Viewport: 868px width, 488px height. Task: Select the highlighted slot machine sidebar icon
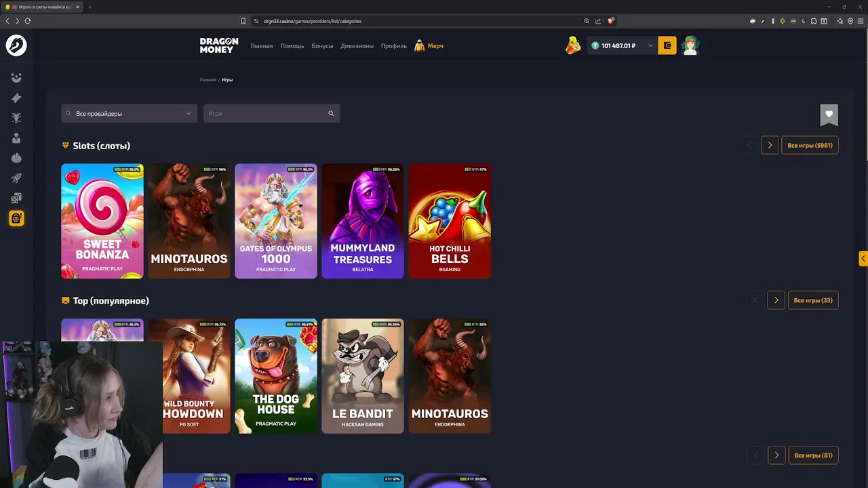pyautogui.click(x=16, y=218)
